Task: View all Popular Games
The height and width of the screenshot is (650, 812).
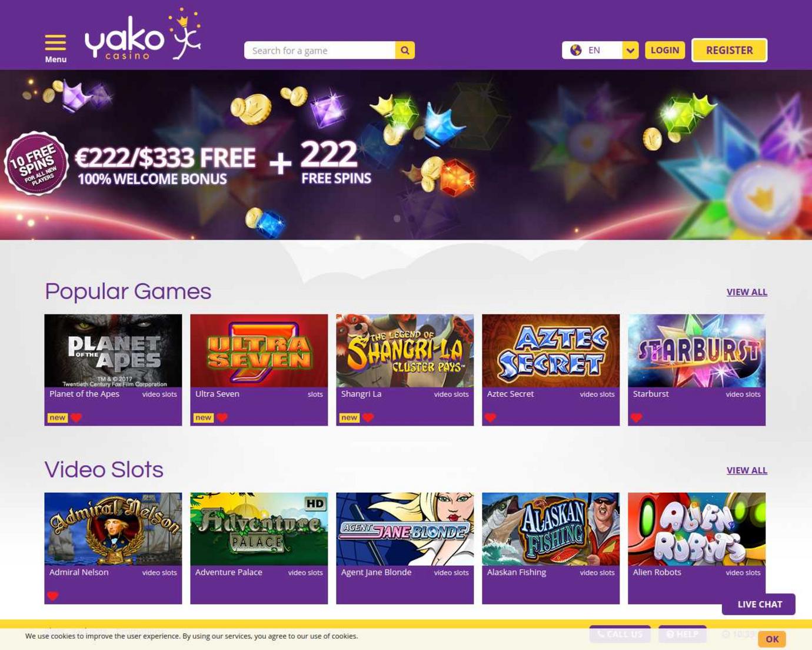Action: (747, 292)
